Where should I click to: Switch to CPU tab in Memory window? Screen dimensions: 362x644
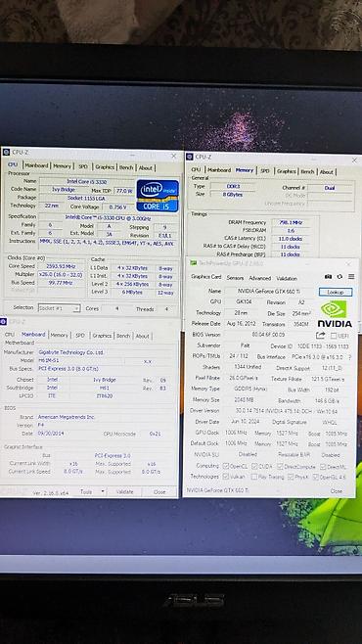point(196,169)
